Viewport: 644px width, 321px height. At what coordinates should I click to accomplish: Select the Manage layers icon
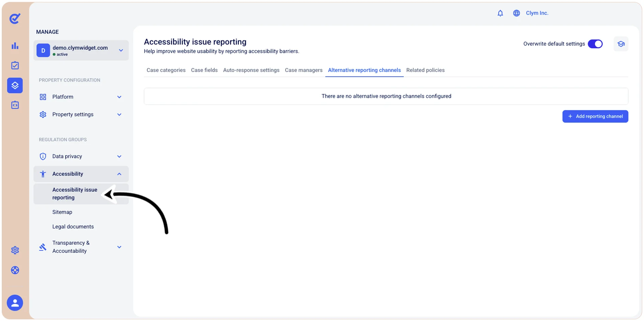point(15,85)
